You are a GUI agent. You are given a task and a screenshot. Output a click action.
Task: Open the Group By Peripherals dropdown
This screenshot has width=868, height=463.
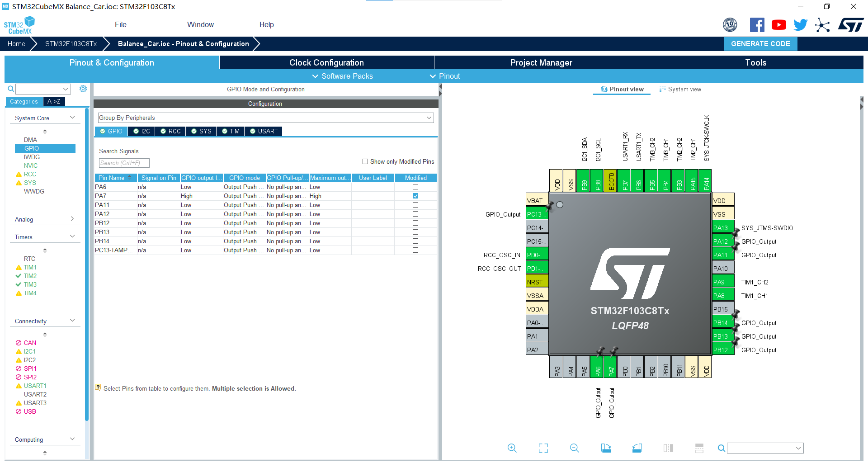(266, 118)
